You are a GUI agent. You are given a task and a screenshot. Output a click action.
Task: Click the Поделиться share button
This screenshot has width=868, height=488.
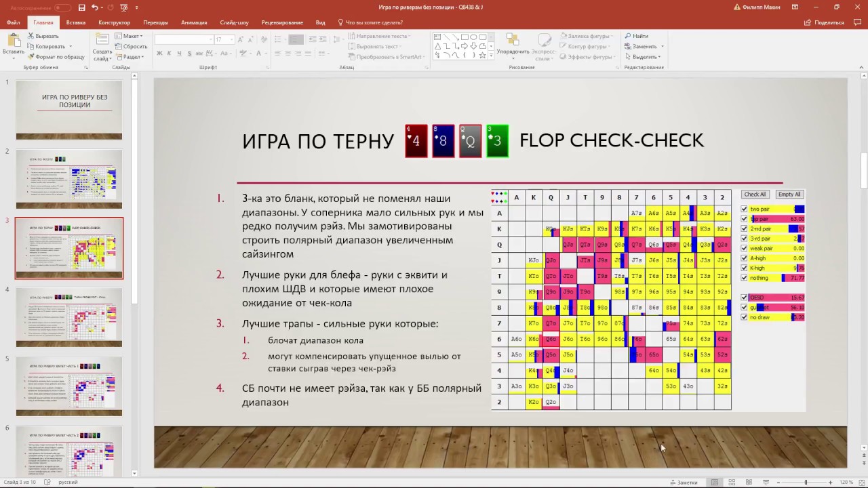(824, 22)
